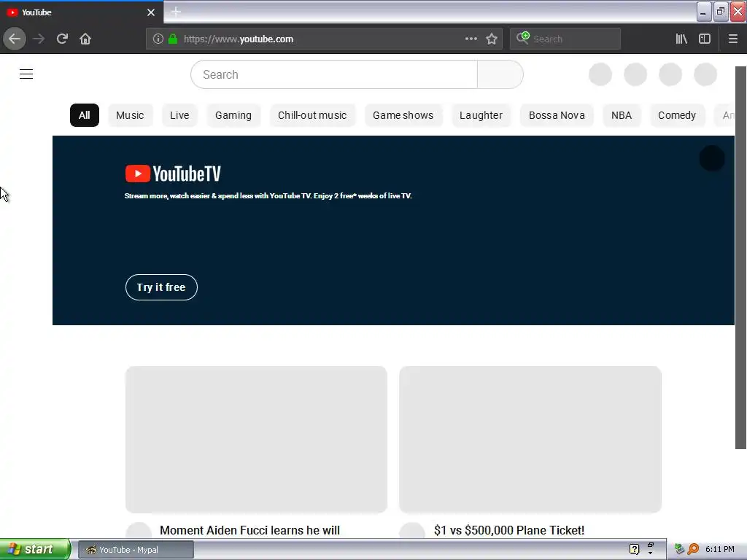Image resolution: width=747 pixels, height=560 pixels.
Task: Click the YouTube search submit button
Action: [500, 74]
